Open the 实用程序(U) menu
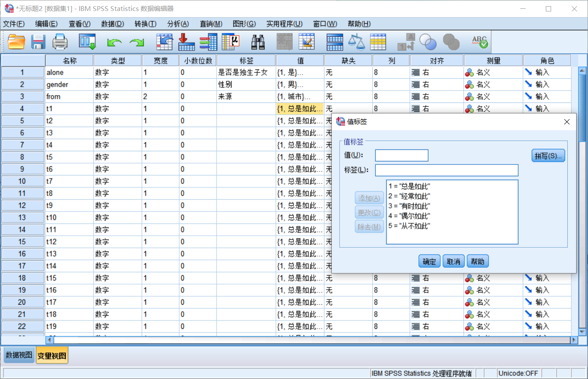588x379 pixels. [x=284, y=24]
